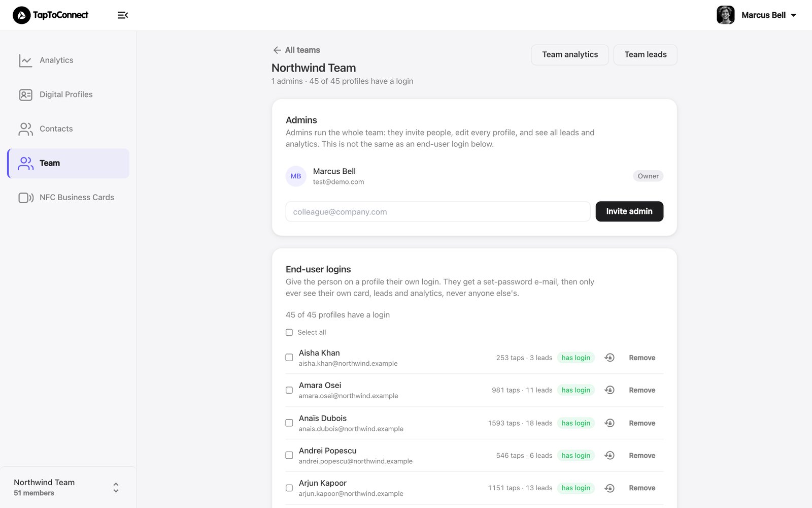Viewport: 812px width, 508px height.
Task: Click the Analytics chart icon
Action: pos(25,60)
